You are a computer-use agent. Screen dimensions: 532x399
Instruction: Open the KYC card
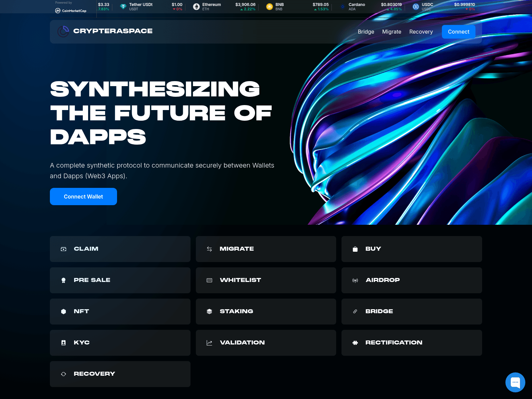point(120,343)
